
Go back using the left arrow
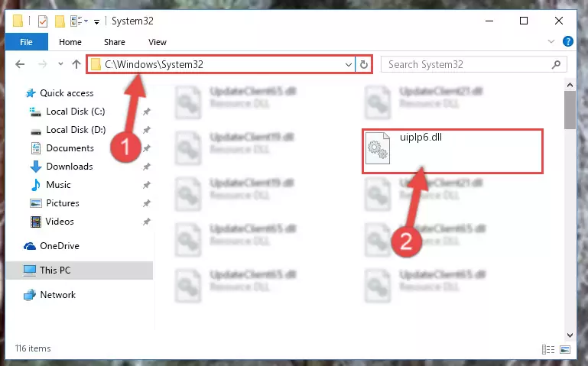[x=20, y=64]
